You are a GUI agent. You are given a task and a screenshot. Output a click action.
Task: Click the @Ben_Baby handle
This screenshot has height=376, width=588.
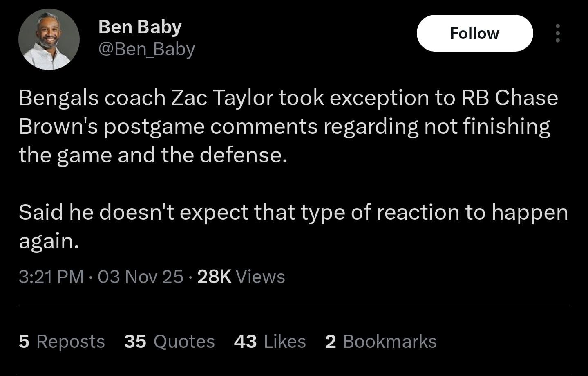point(147,49)
